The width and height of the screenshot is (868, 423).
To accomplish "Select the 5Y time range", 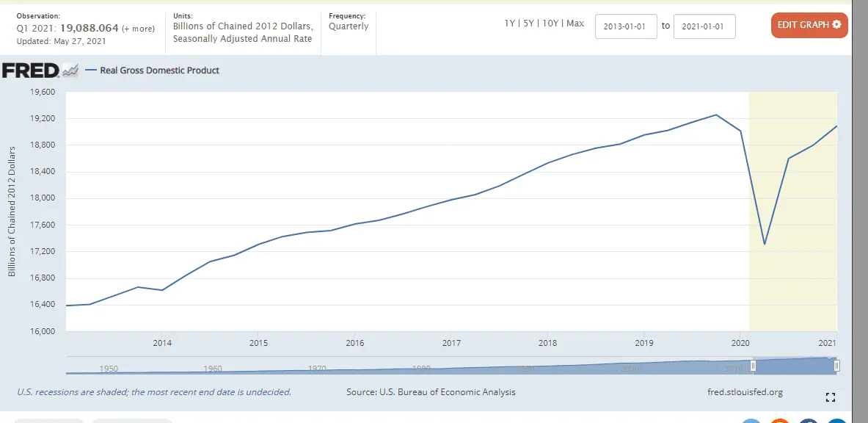I will (530, 23).
